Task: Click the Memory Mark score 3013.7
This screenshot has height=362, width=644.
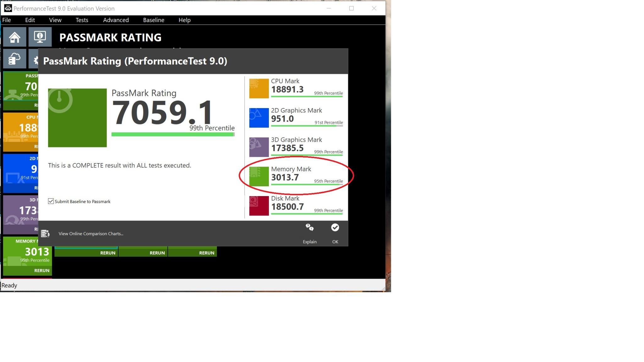Action: (x=285, y=178)
